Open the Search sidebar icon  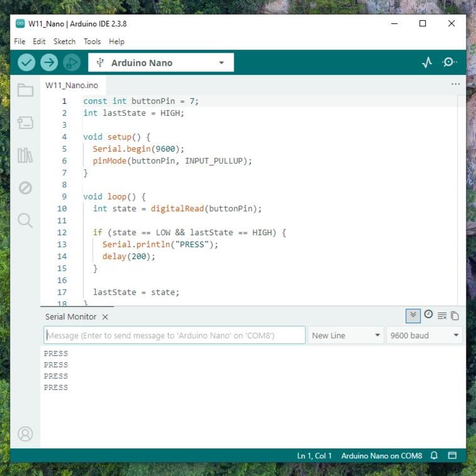pos(25,220)
